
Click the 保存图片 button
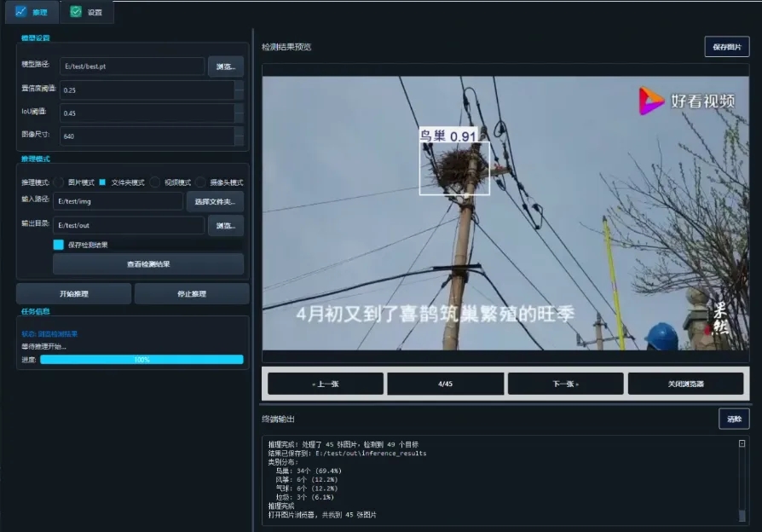click(727, 47)
